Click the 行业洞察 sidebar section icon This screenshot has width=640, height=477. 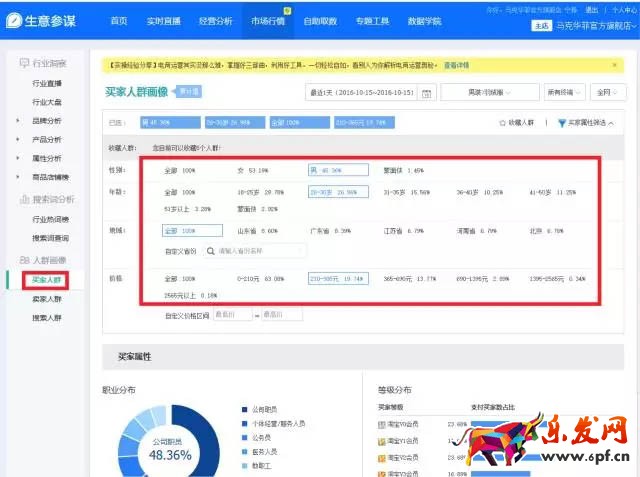pos(24,64)
